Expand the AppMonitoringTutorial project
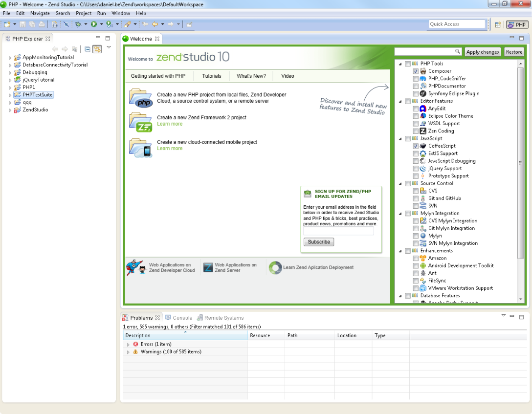The width and height of the screenshot is (532, 414). coord(10,58)
